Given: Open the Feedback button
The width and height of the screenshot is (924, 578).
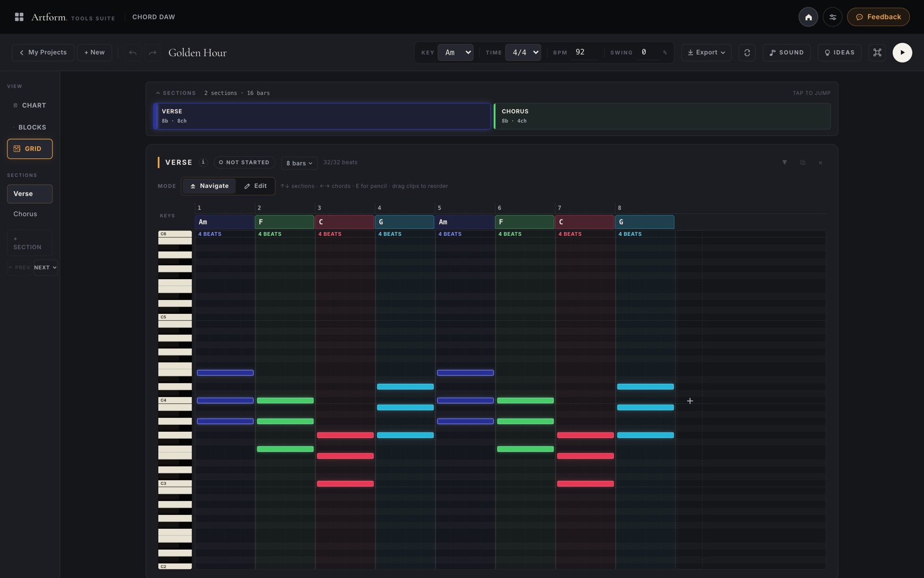Looking at the screenshot, I should tap(878, 17).
